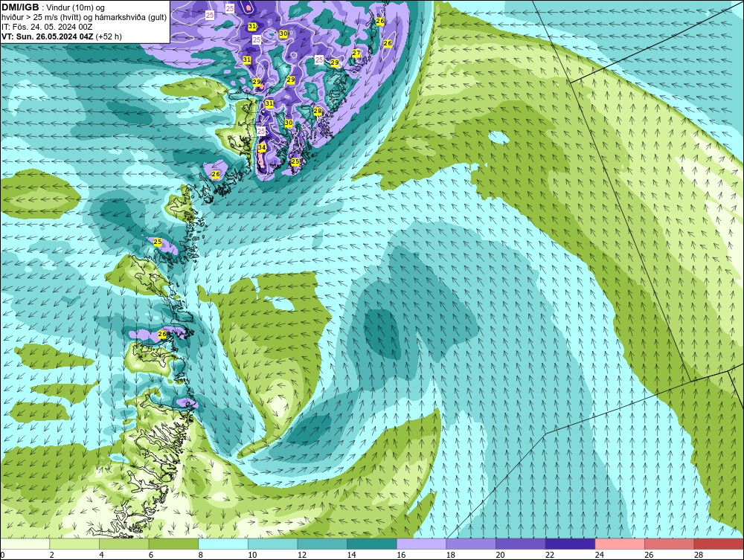Select the yellow 27 gust label
Image resolution: width=744 pixels, height=560 pixels.
tap(356, 53)
